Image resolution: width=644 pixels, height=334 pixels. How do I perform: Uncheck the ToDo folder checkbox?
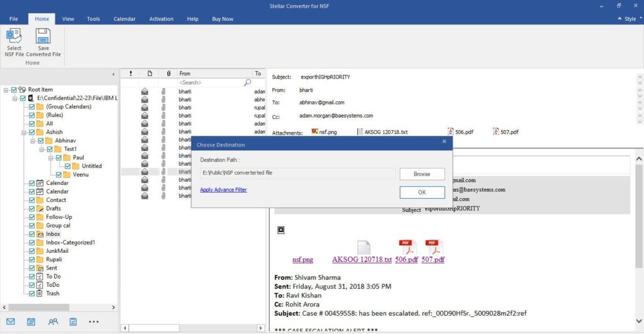point(31,285)
